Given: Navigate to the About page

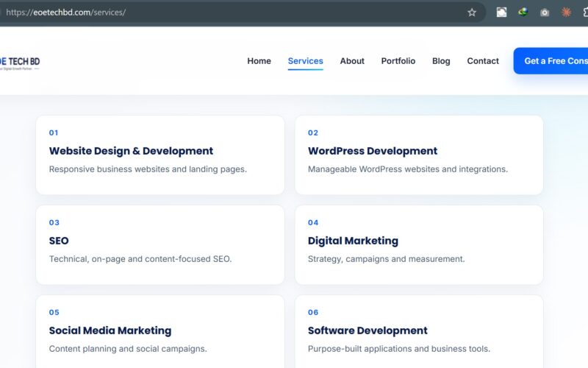Looking at the screenshot, I should [x=352, y=61].
